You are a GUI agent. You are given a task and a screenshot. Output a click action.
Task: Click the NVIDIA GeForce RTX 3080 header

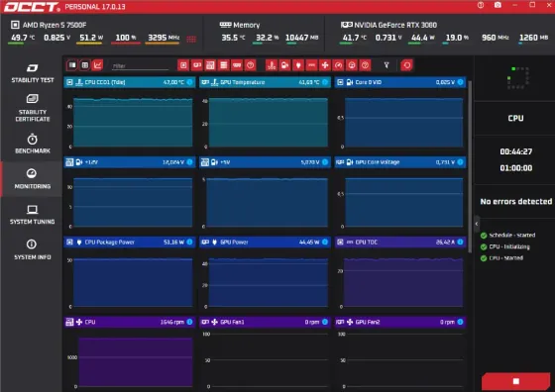coord(388,25)
